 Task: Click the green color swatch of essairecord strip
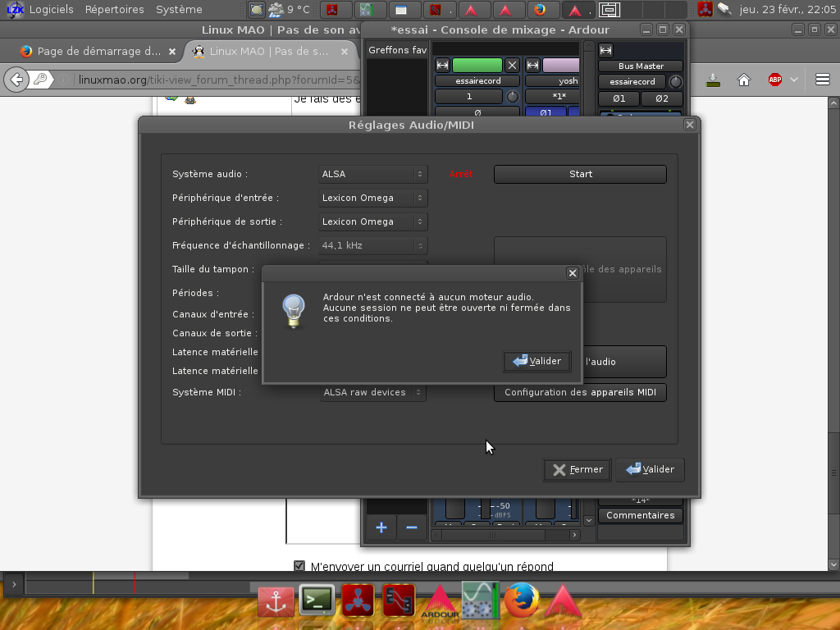click(x=477, y=66)
